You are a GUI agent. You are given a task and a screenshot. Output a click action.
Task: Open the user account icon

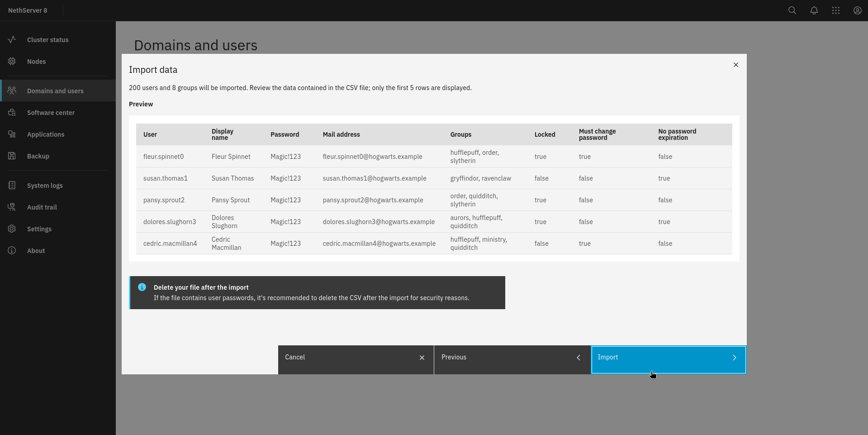(x=857, y=10)
